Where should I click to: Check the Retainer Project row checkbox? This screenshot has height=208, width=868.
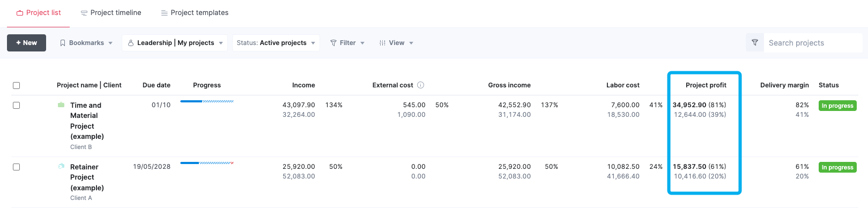tap(16, 167)
